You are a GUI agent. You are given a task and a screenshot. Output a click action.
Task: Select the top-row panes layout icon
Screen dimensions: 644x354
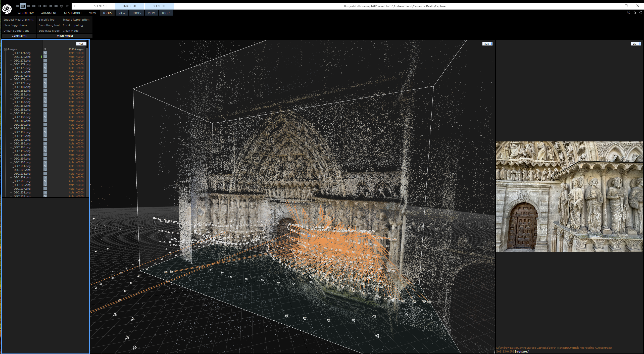(51, 6)
